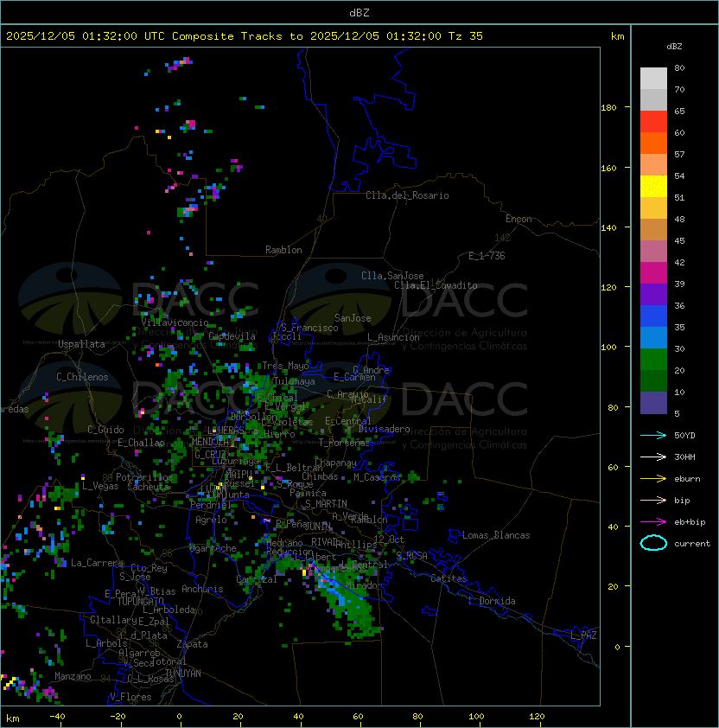This screenshot has width=719, height=728.
Task: Click the 'Potrerillos' map label
Action: pos(144,477)
